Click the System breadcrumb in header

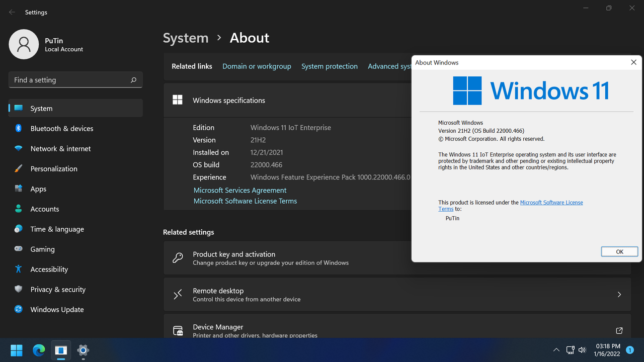point(186,38)
